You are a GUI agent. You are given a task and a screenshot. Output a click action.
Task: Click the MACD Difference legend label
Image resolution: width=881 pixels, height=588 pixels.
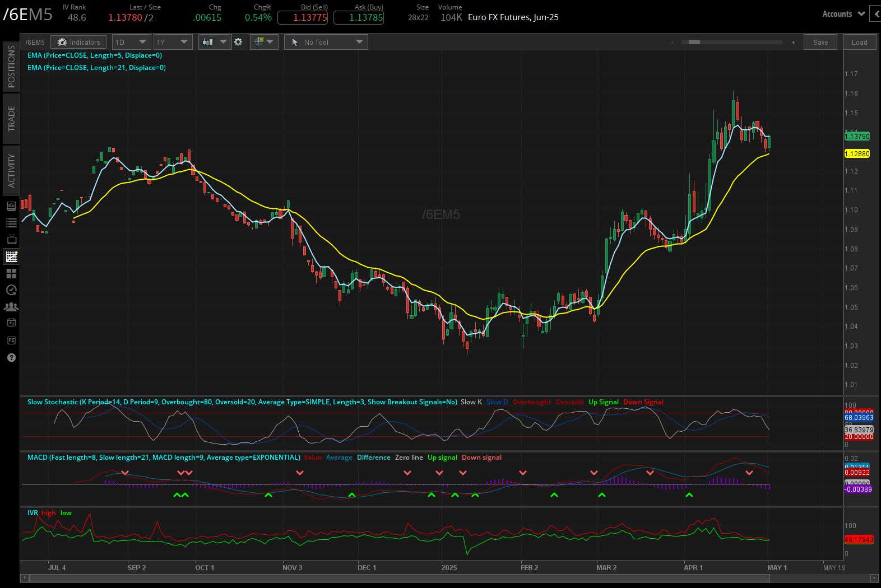(x=373, y=458)
